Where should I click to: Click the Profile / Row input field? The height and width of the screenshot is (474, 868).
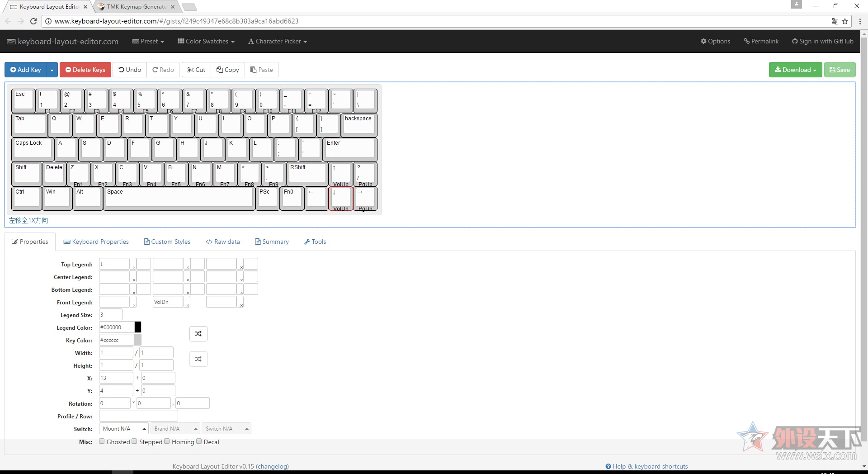point(138,416)
